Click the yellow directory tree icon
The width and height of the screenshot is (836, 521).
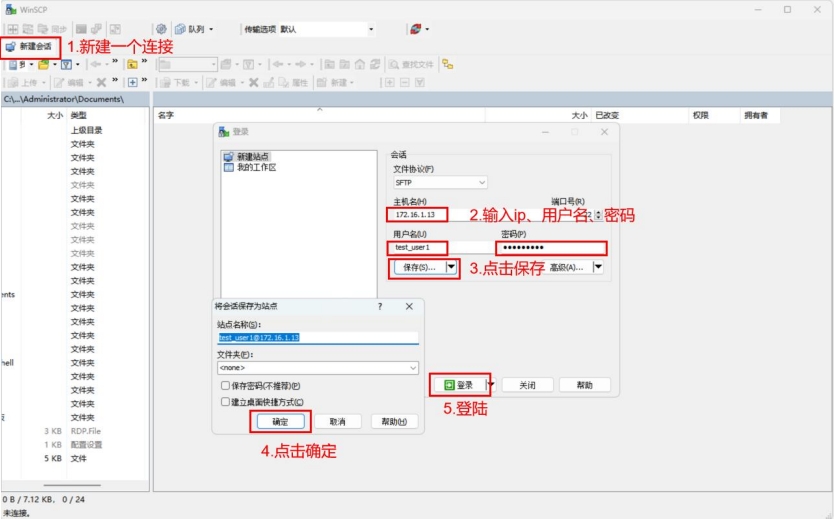[447, 65]
